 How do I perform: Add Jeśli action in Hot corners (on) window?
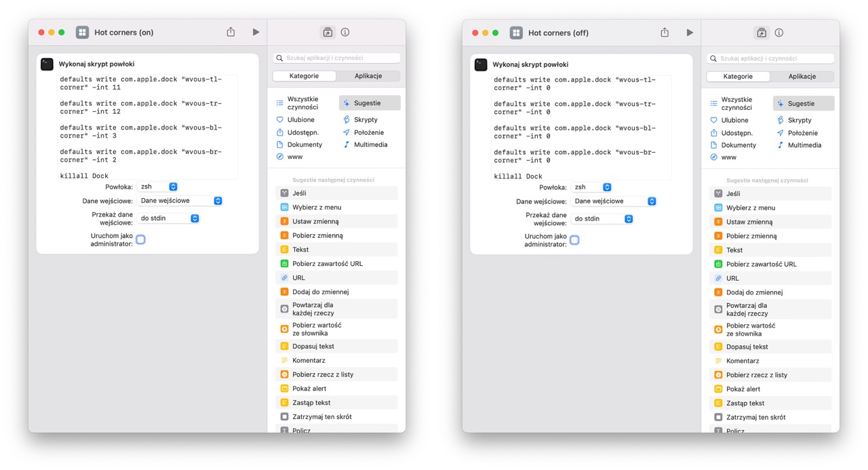(x=336, y=193)
